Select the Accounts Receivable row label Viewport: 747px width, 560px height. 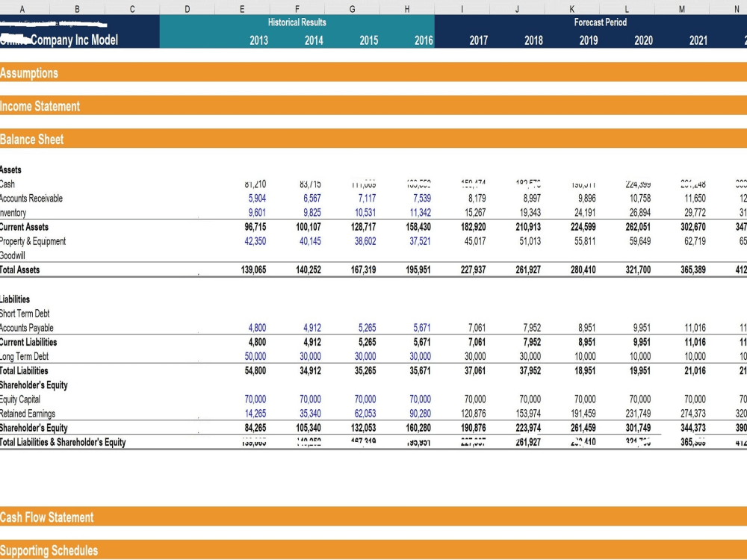point(31,198)
